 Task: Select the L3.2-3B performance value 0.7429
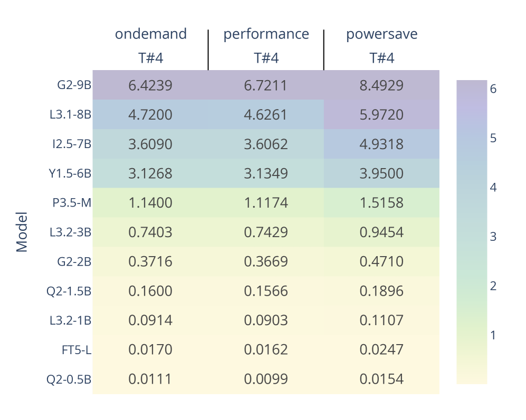tap(266, 232)
